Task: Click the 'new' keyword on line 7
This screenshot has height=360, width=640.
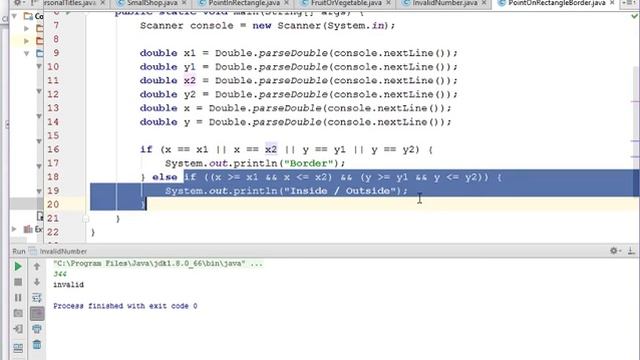Action: point(262,25)
